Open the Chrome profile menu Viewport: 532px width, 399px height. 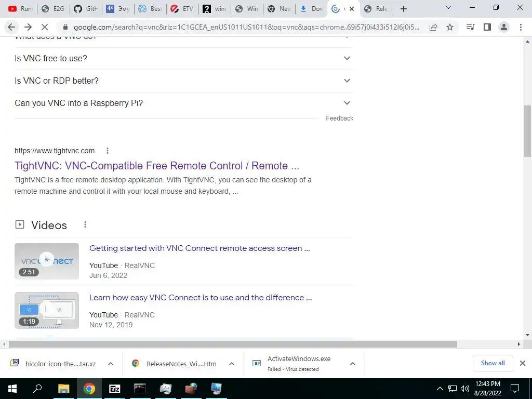[x=504, y=27]
